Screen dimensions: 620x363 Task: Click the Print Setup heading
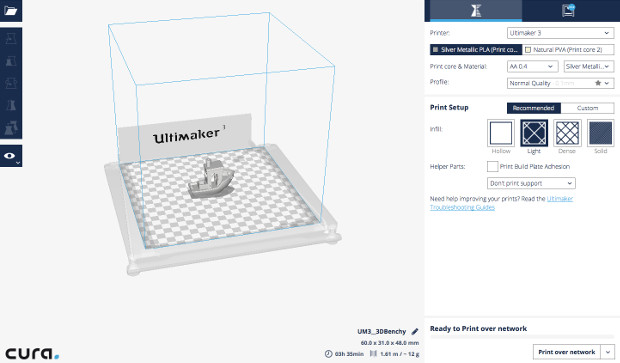[x=449, y=108]
